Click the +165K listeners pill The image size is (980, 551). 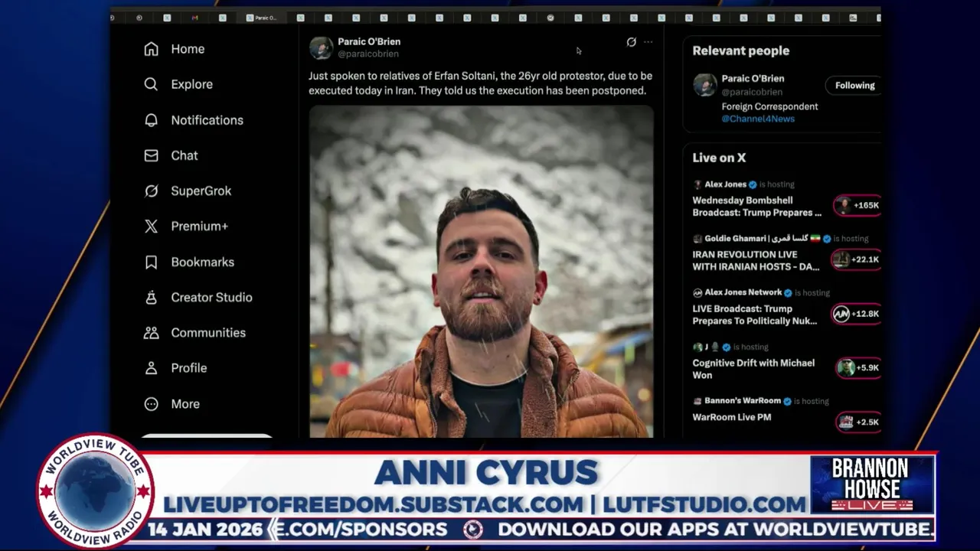(858, 205)
